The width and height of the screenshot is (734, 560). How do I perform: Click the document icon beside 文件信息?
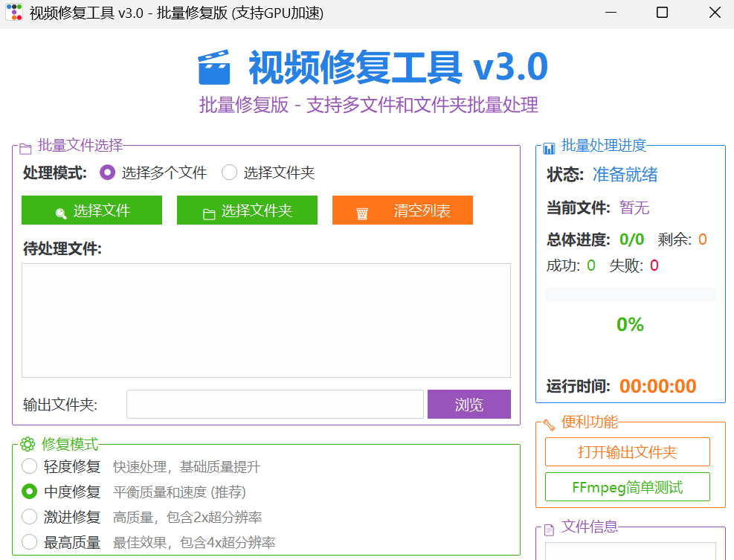pyautogui.click(x=549, y=529)
